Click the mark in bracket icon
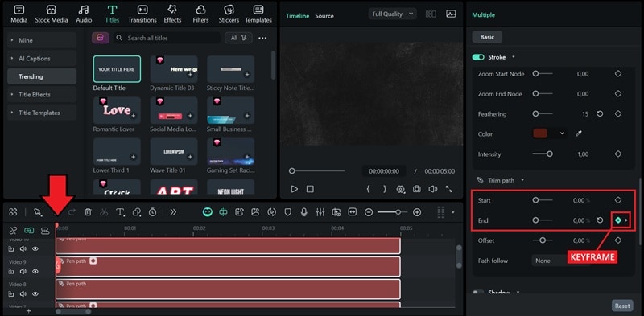 [x=369, y=189]
